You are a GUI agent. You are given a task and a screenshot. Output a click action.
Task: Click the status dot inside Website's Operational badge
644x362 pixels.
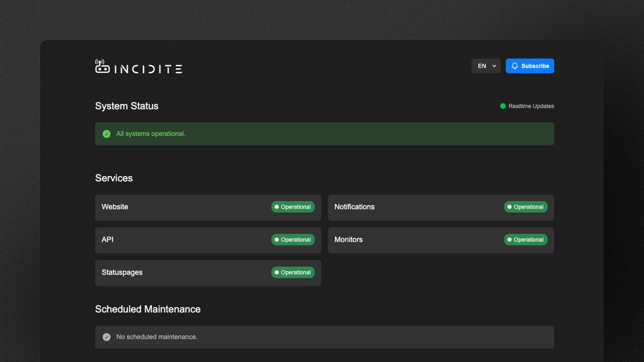(x=277, y=207)
